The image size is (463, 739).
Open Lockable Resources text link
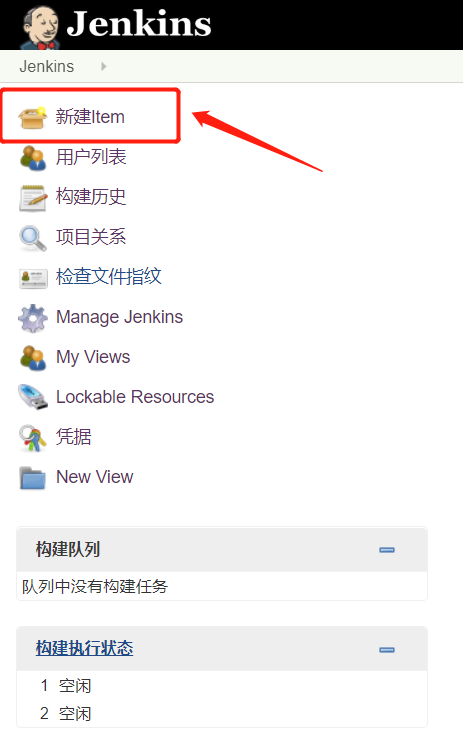point(135,397)
